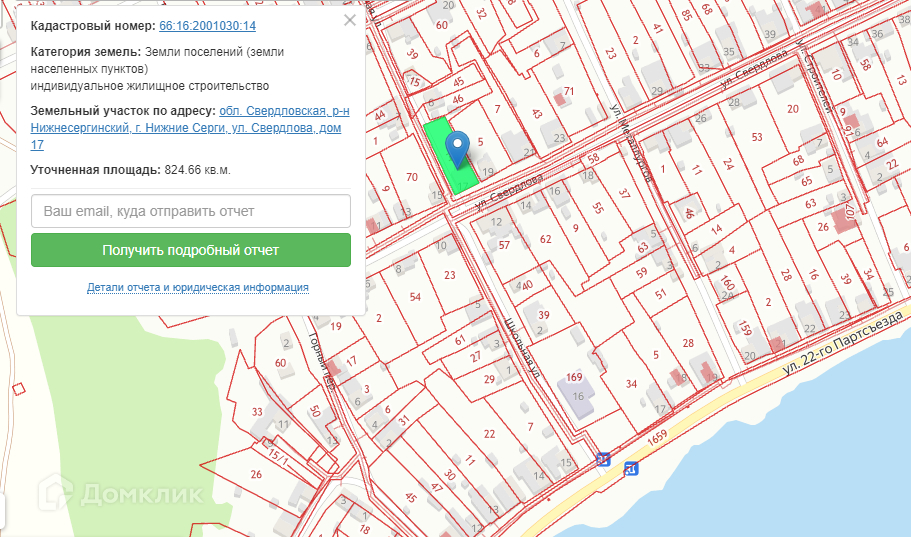Focus the email input for the report
The image size is (911, 537).
pos(191,211)
